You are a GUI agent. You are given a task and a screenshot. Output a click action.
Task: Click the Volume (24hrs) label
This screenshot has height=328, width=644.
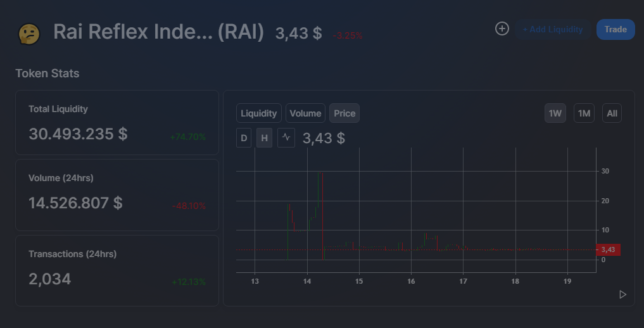[x=61, y=178]
